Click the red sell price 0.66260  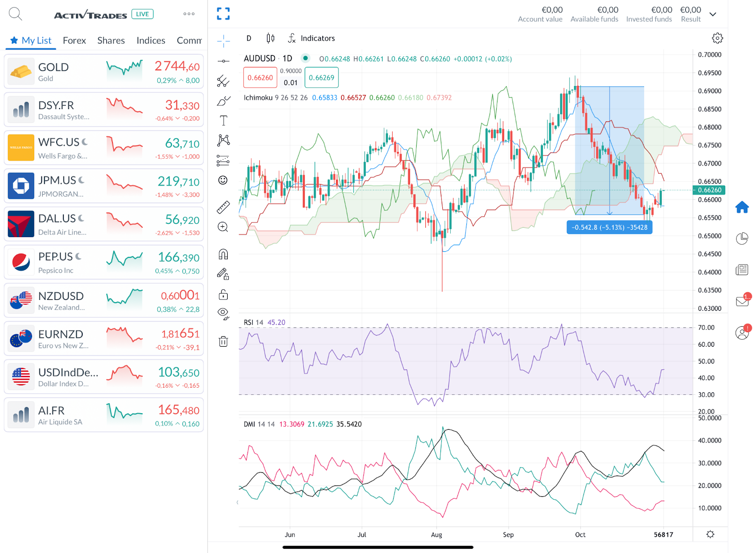point(260,77)
